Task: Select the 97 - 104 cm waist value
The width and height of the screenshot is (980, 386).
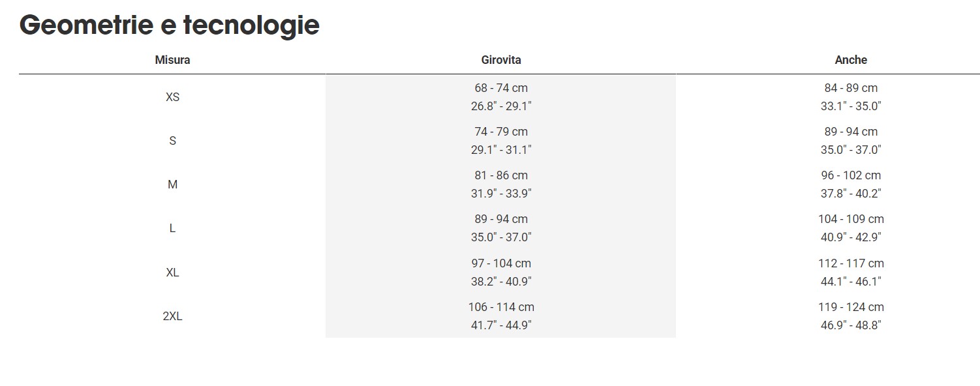Action: point(501,263)
